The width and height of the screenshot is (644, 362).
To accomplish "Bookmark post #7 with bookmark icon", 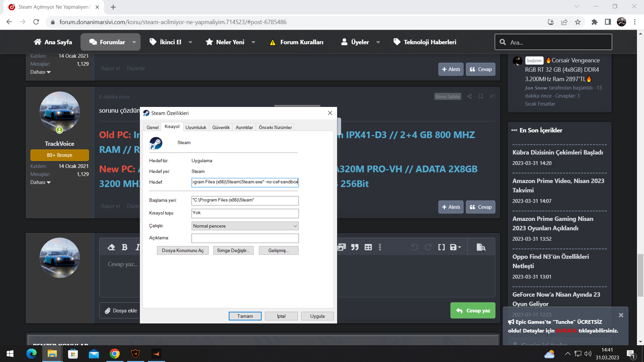I will click(x=481, y=97).
